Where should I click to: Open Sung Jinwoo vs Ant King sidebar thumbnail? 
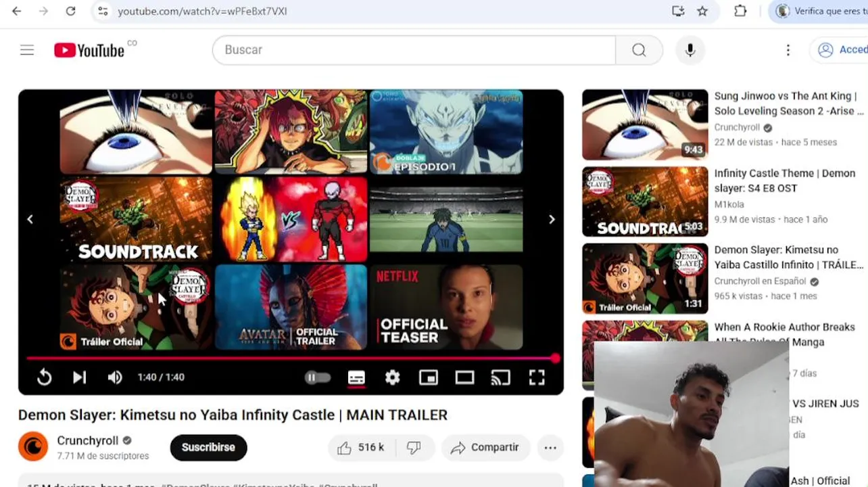click(645, 124)
